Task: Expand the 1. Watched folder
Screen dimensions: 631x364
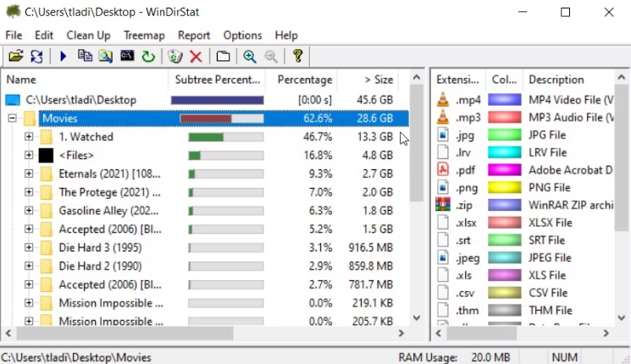Action: pos(29,137)
